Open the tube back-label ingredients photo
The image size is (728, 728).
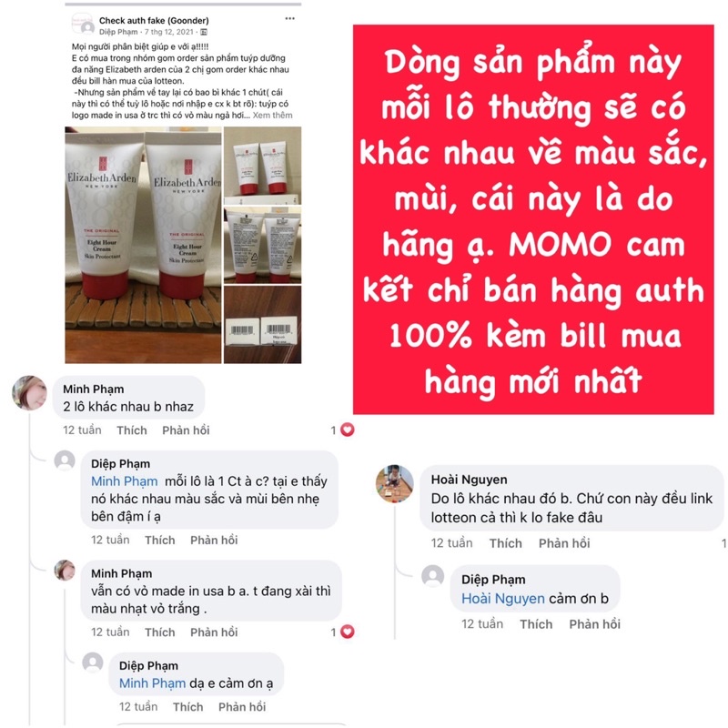pos(262,245)
